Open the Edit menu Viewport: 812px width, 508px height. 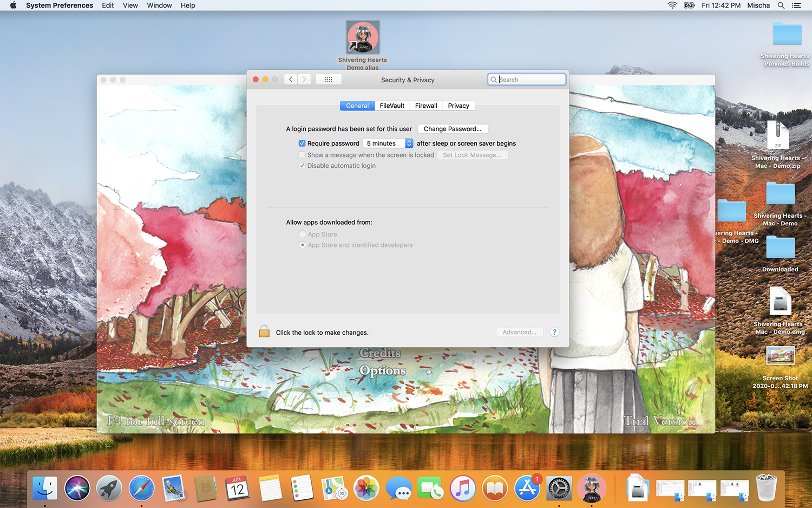coord(108,5)
